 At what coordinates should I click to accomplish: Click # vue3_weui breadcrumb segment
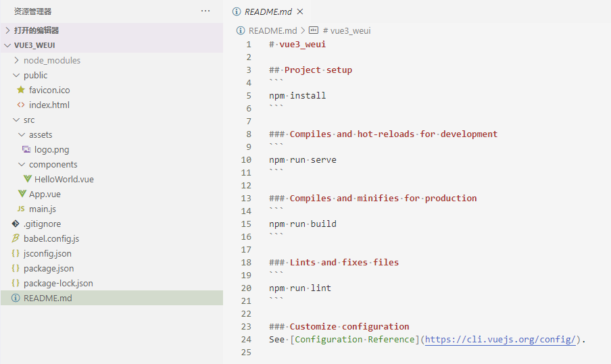pos(347,30)
